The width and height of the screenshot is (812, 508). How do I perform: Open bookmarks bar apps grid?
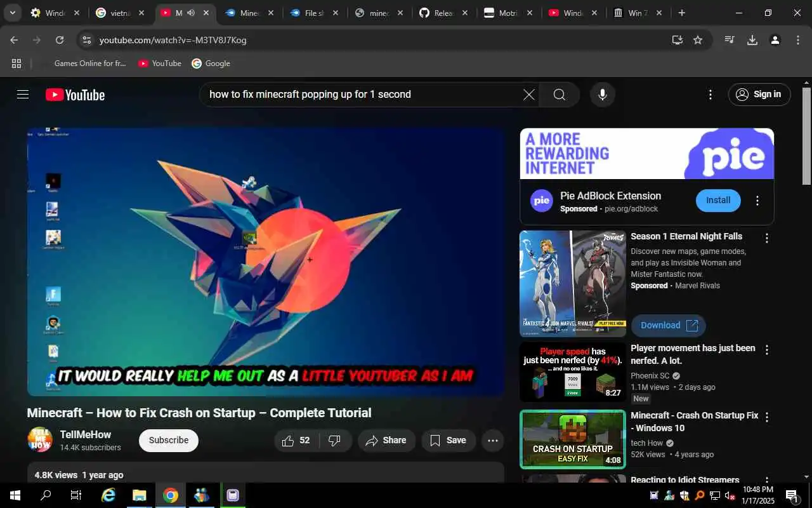click(16, 63)
